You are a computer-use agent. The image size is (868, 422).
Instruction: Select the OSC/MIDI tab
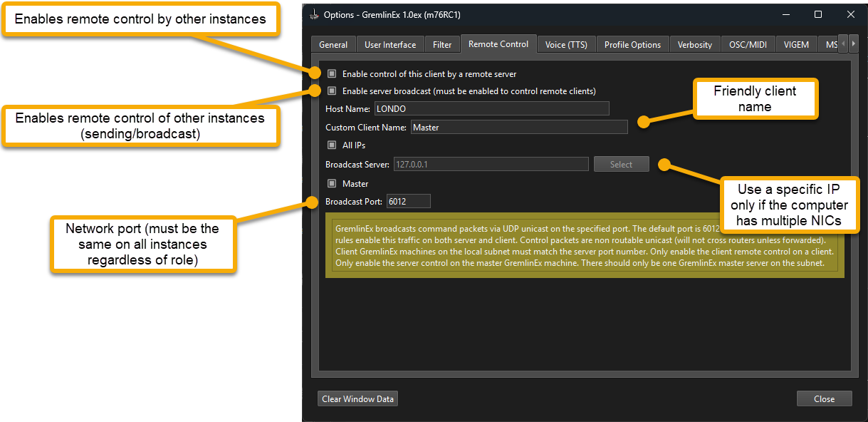click(748, 45)
